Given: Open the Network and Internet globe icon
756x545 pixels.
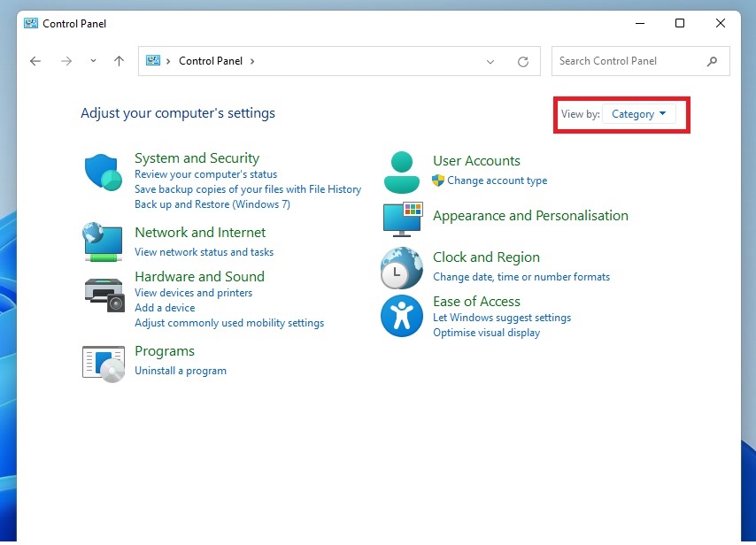Looking at the screenshot, I should click(103, 242).
